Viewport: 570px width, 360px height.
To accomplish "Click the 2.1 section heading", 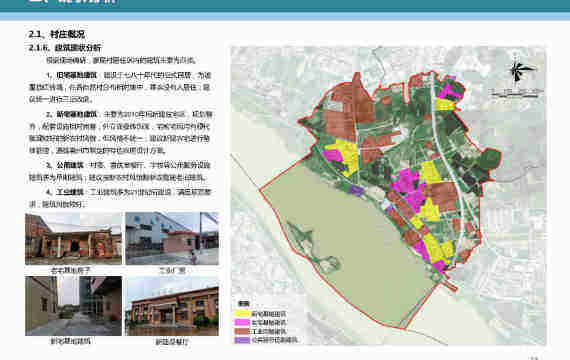I will pos(57,34).
